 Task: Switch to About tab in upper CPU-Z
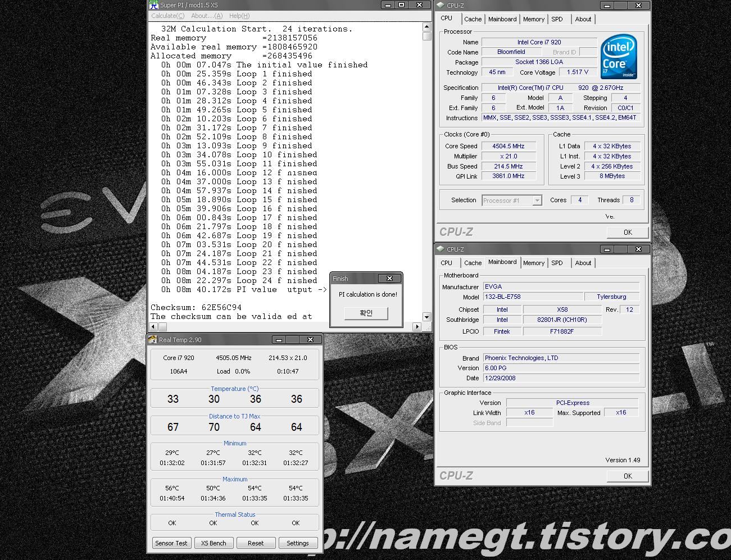[583, 19]
